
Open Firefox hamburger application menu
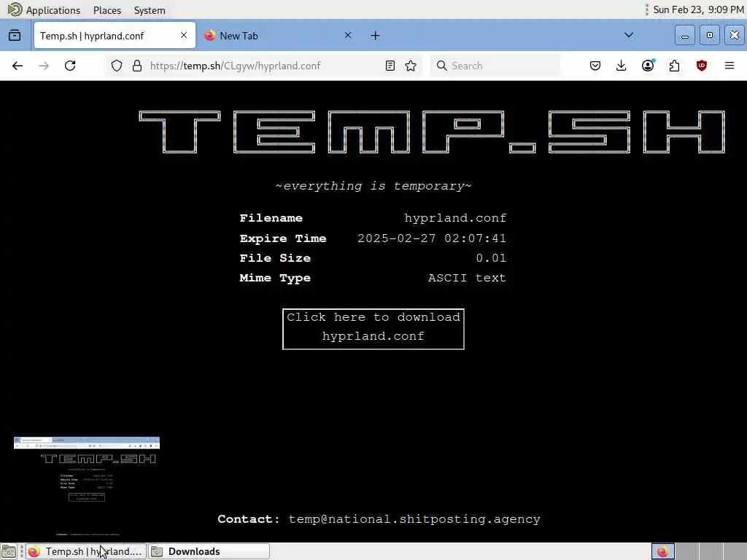[729, 66]
